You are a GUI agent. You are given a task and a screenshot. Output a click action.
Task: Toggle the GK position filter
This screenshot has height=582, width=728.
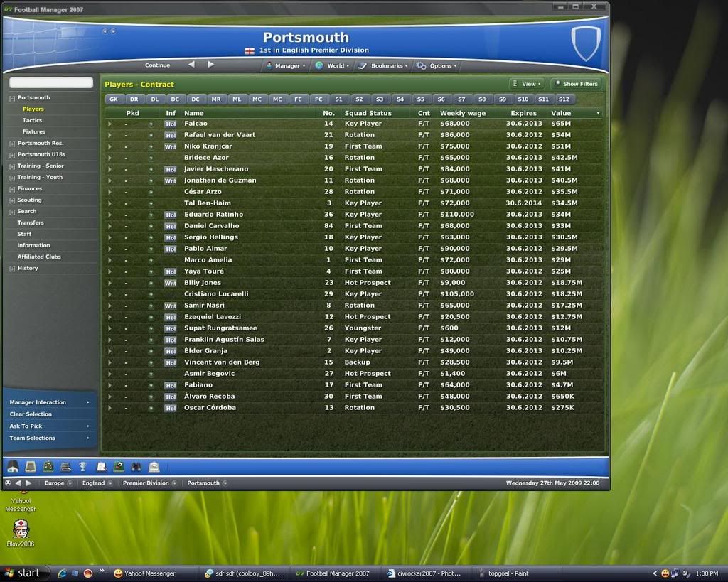click(114, 99)
